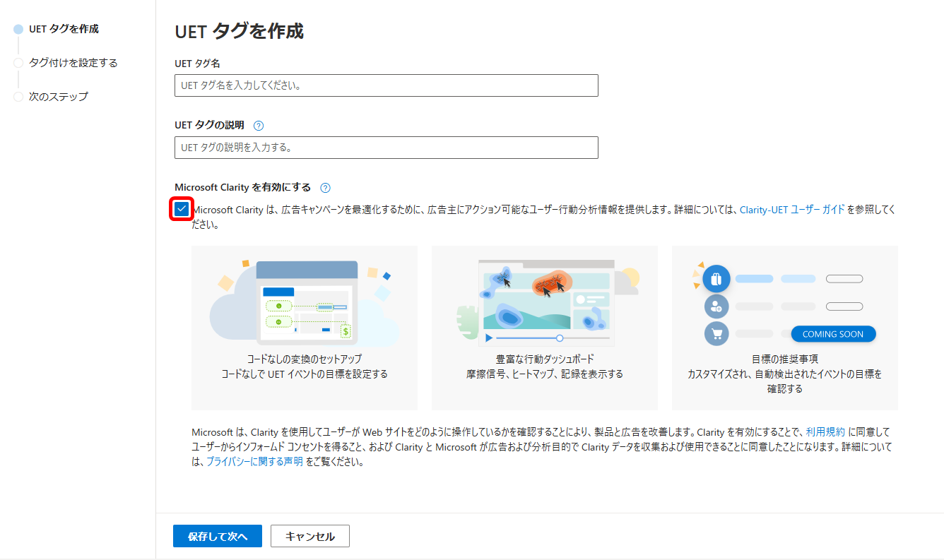Click the COMING SOON badge
Image resolution: width=944 pixels, height=560 pixels.
pyautogui.click(x=833, y=334)
